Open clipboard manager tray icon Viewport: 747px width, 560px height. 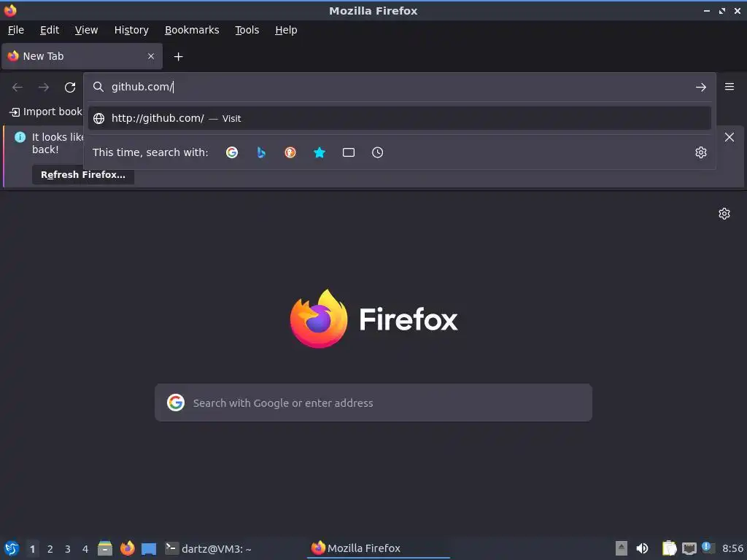(x=670, y=548)
